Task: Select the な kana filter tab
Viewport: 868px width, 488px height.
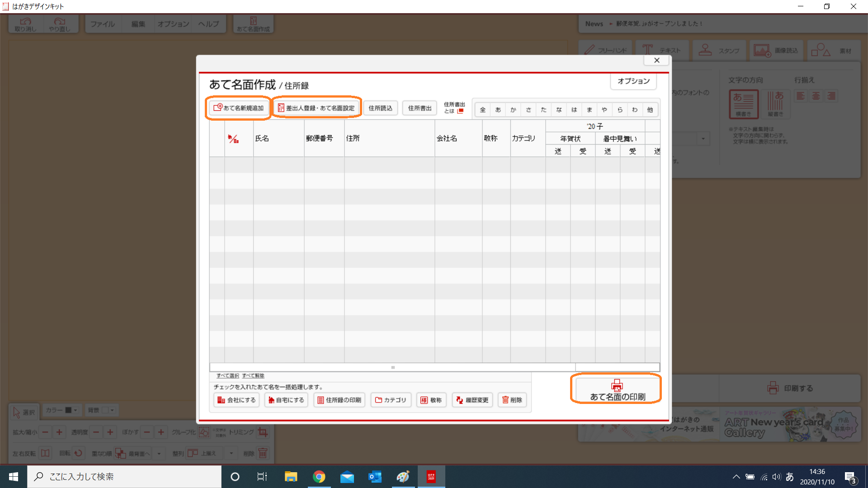Action: (x=559, y=110)
